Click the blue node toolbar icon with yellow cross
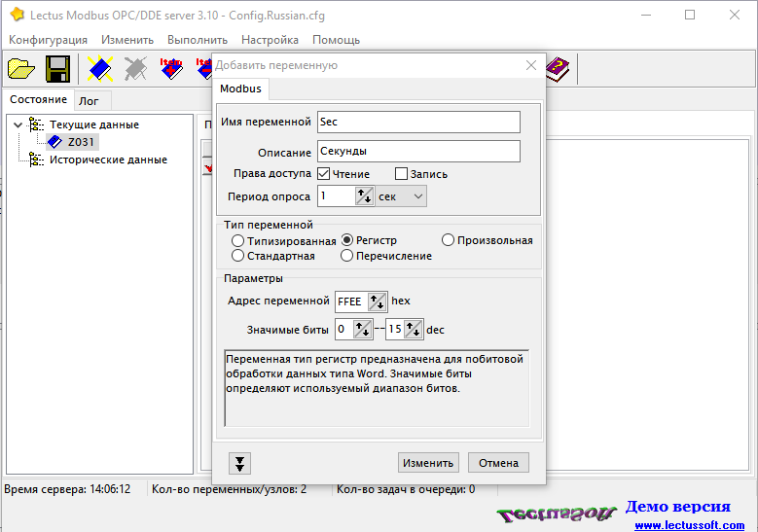Image resolution: width=758 pixels, height=532 pixels. pyautogui.click(x=99, y=68)
